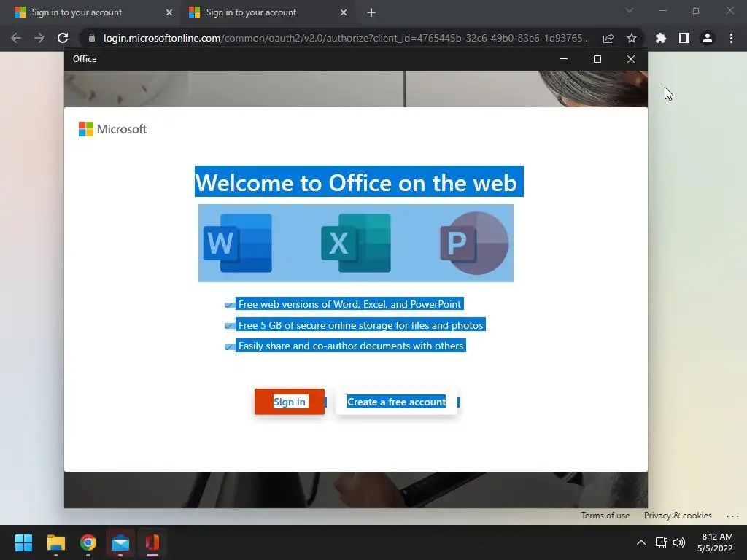Close the Office window
This screenshot has height=560, width=747.
[x=631, y=59]
